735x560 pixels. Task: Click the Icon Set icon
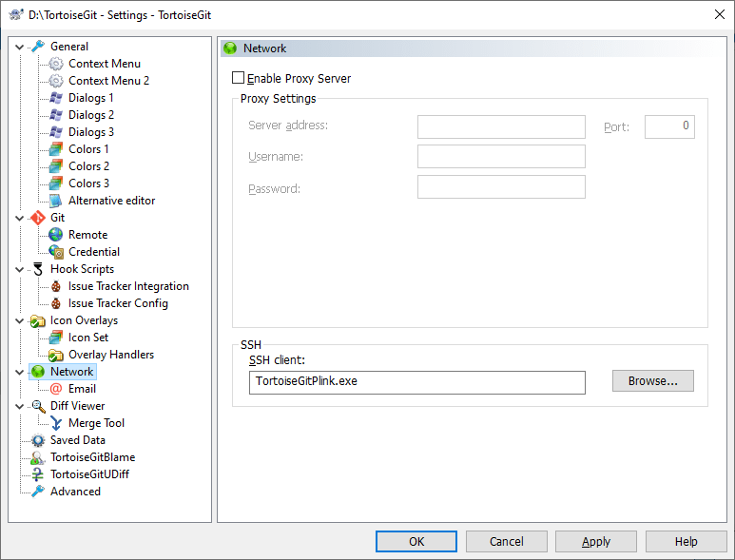(x=56, y=338)
